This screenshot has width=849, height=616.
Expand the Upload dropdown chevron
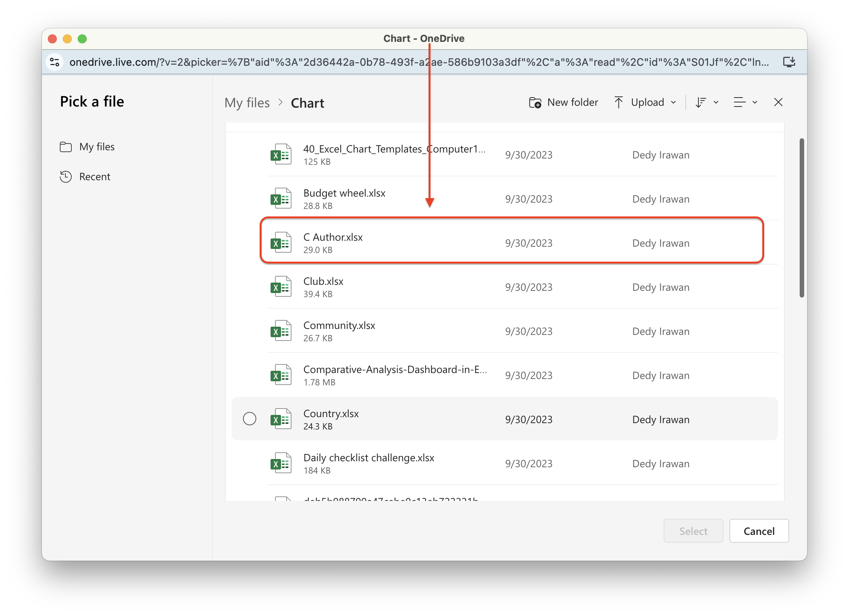click(673, 102)
